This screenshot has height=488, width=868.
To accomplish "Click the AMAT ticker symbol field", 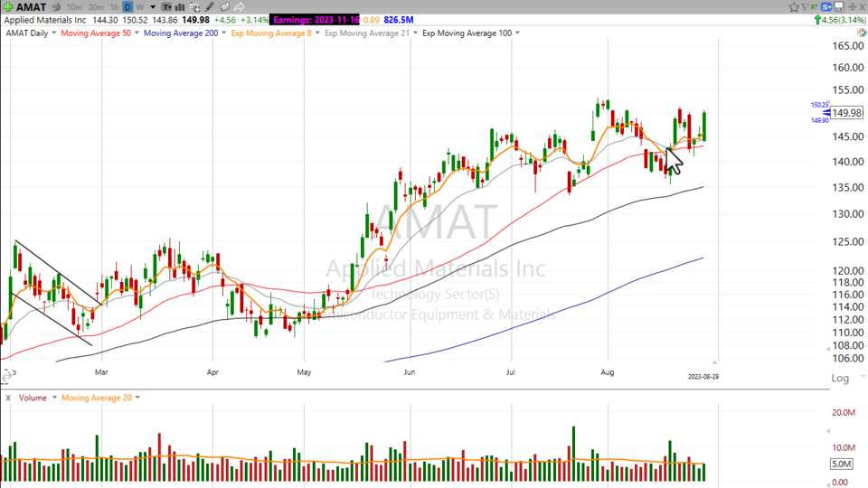I will pos(31,7).
